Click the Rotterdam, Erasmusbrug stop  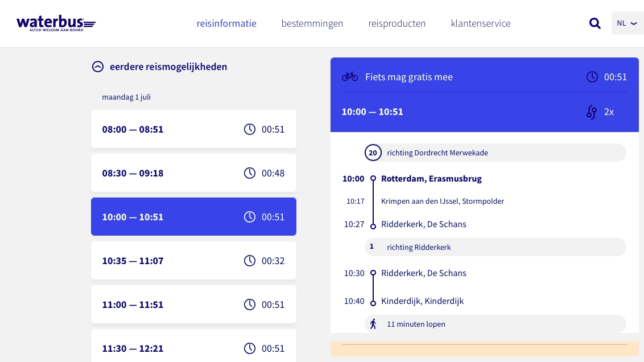[431, 179]
